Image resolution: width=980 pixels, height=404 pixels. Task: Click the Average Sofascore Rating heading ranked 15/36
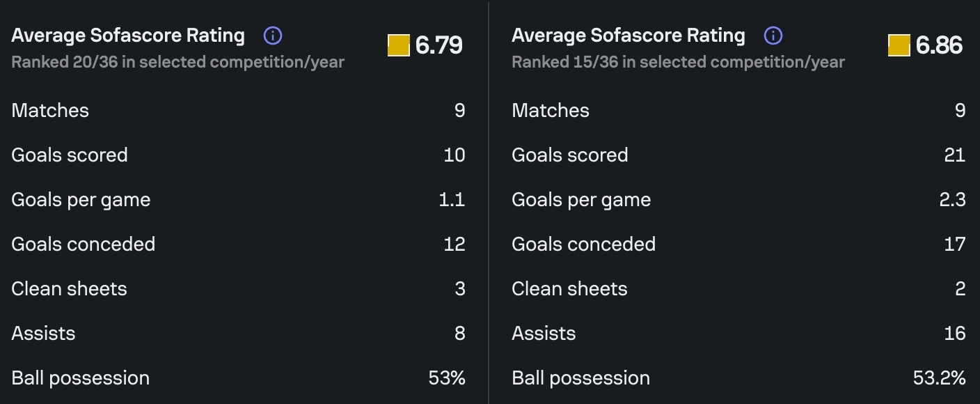point(628,36)
